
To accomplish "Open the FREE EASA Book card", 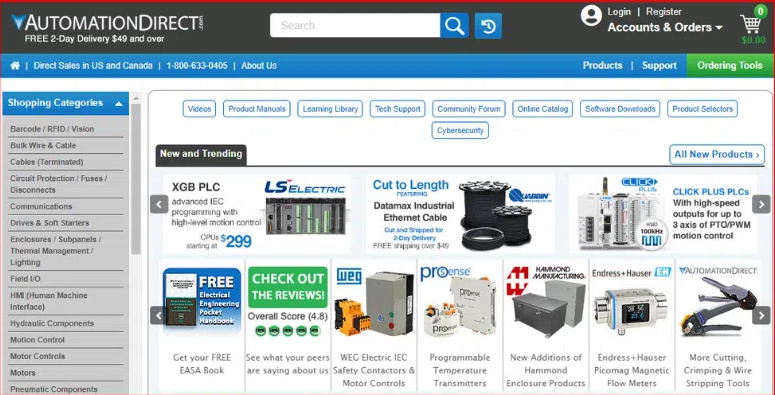I will (x=202, y=325).
